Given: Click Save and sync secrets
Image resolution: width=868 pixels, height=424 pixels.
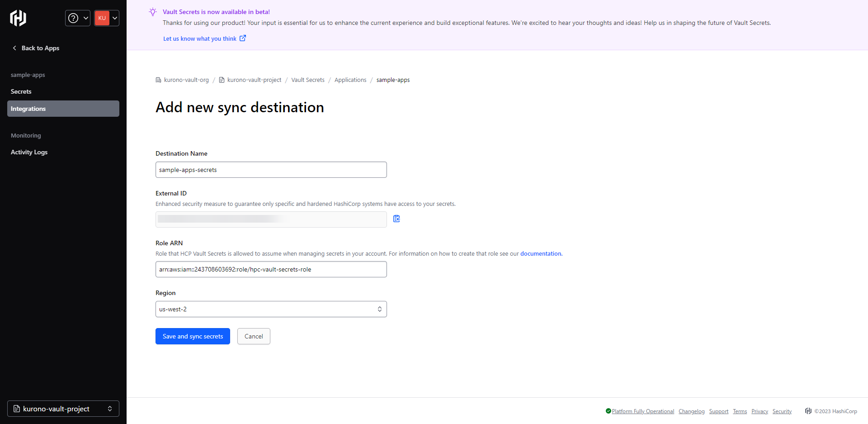Looking at the screenshot, I should coord(193,336).
